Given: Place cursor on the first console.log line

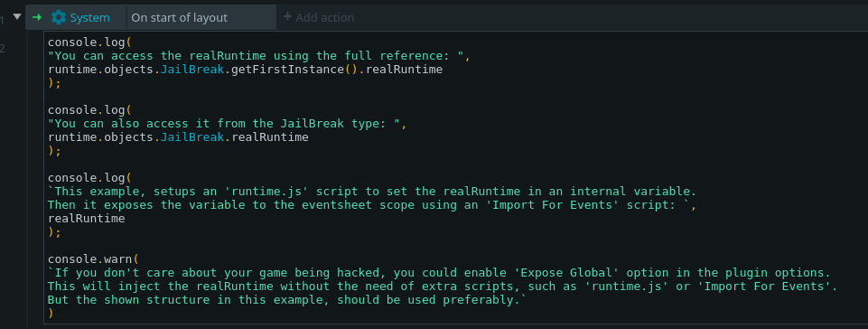Looking at the screenshot, I should coord(90,42).
